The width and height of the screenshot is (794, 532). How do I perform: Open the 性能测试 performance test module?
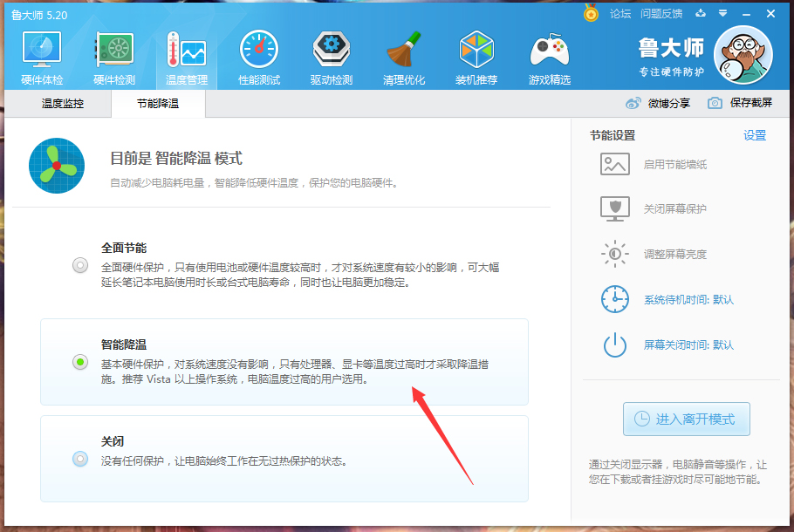click(x=259, y=58)
